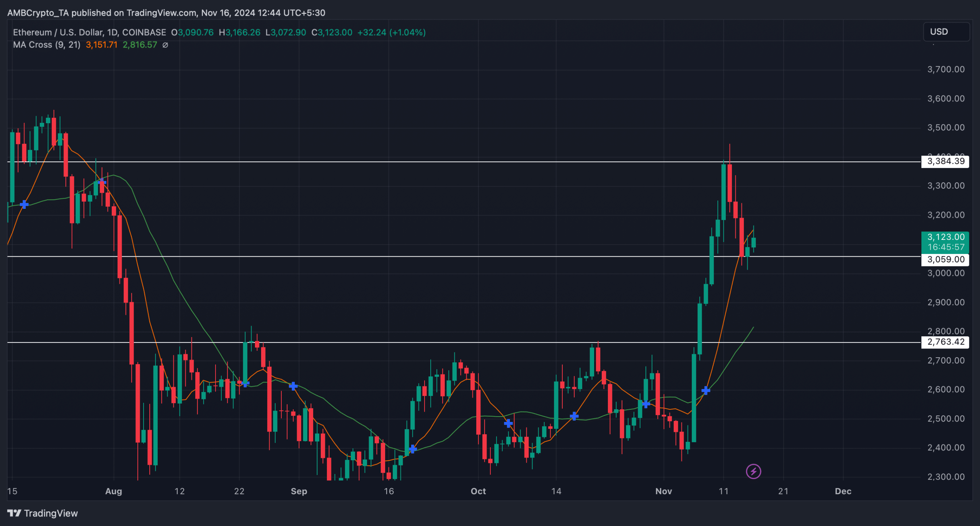Click the Dec label on the time axis
980x526 pixels.
click(x=843, y=491)
